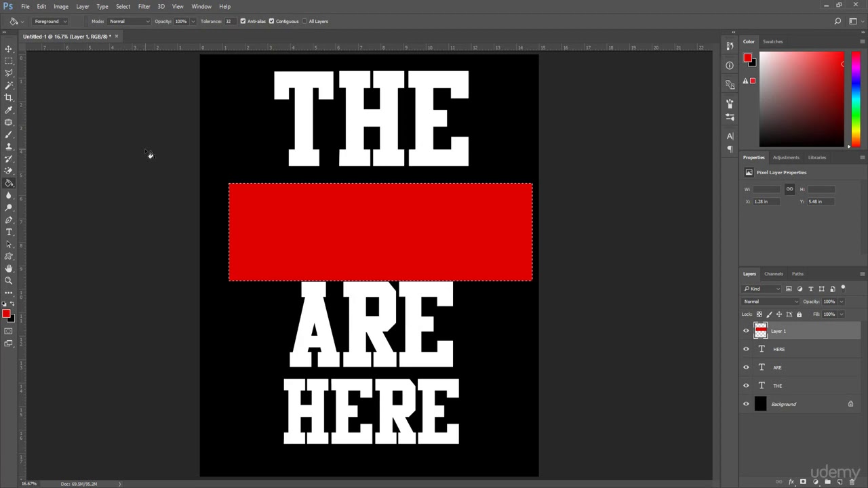
Task: Open the layer blend mode Normal dropdown
Action: click(771, 302)
